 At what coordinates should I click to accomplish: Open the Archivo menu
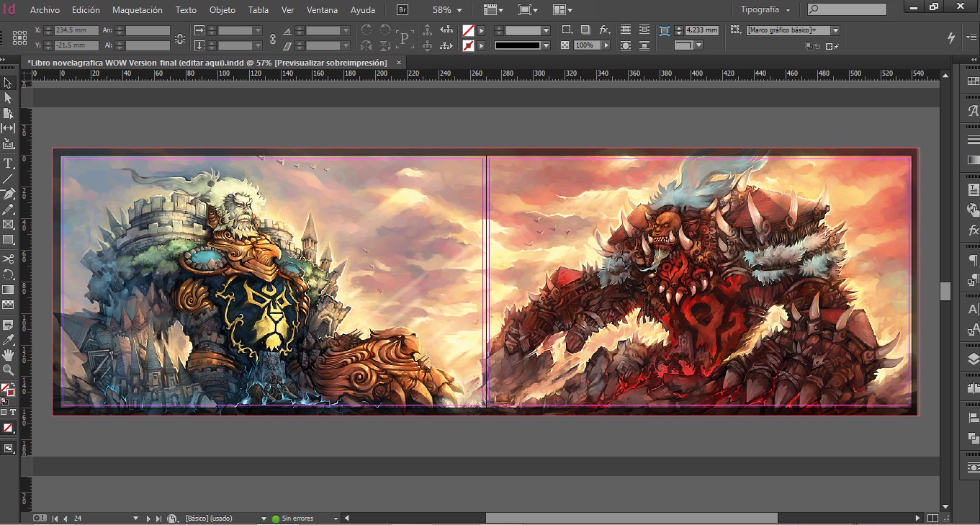click(45, 10)
